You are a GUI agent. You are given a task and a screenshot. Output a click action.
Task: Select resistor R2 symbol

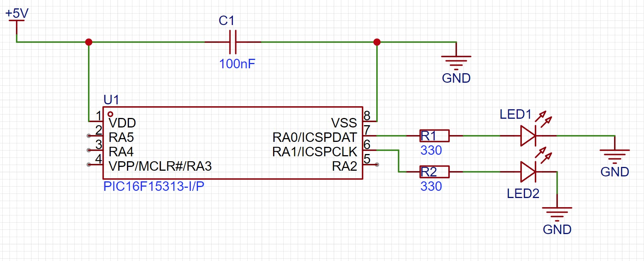pyautogui.click(x=435, y=171)
